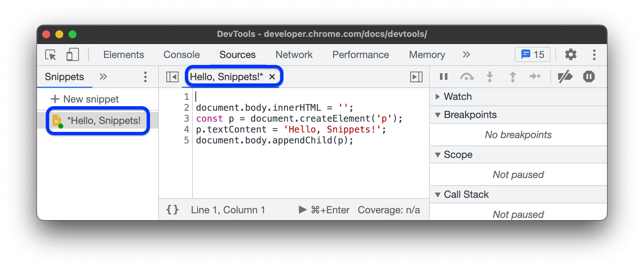Image resolution: width=644 pixels, height=269 pixels.
Task: Open the issues counter showing 15
Action: pyautogui.click(x=532, y=54)
